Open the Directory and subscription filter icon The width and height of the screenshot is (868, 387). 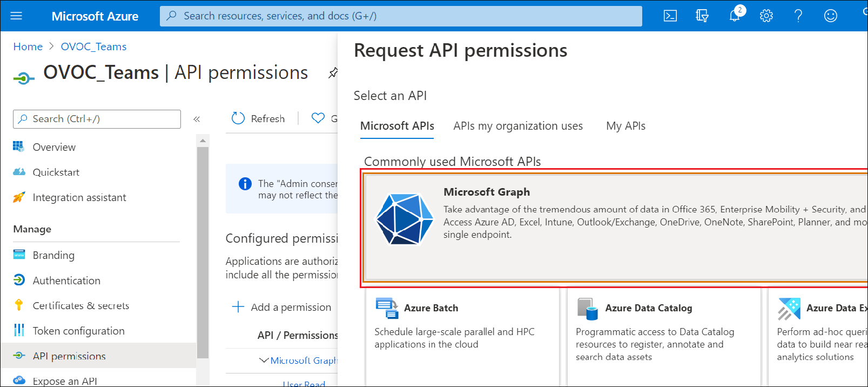pyautogui.click(x=702, y=16)
